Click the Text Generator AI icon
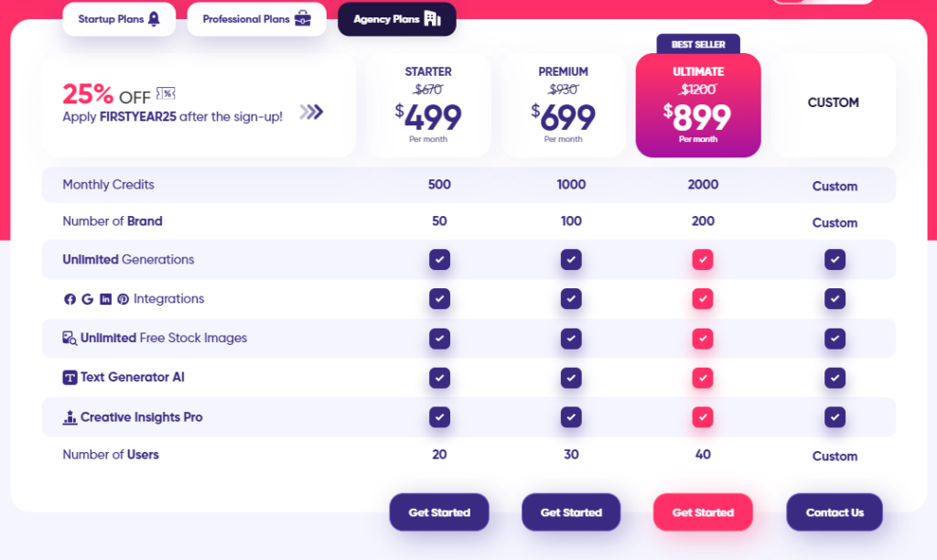Screen dimensions: 937x560 pos(70,378)
